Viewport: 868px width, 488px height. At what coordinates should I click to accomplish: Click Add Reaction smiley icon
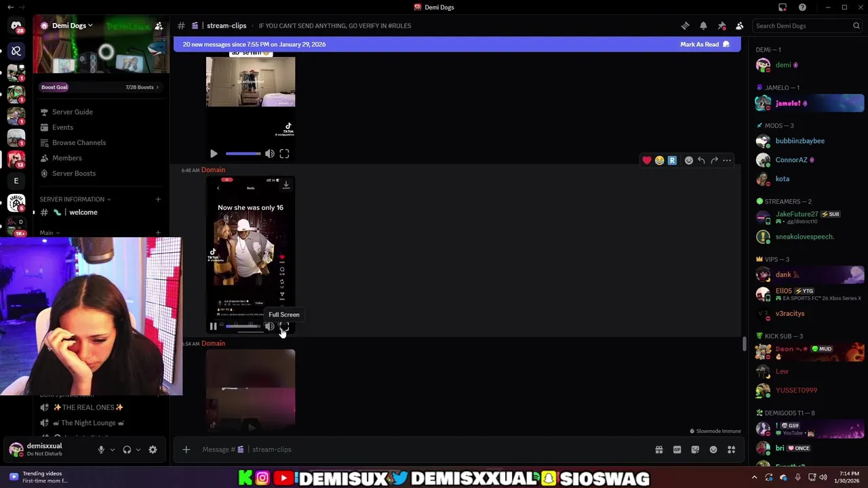point(689,161)
